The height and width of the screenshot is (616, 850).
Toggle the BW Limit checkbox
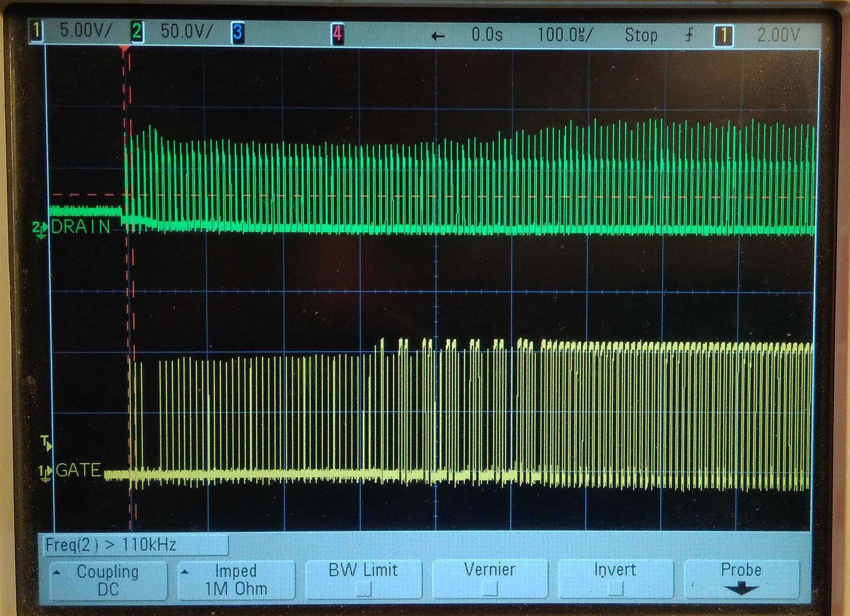click(x=363, y=589)
